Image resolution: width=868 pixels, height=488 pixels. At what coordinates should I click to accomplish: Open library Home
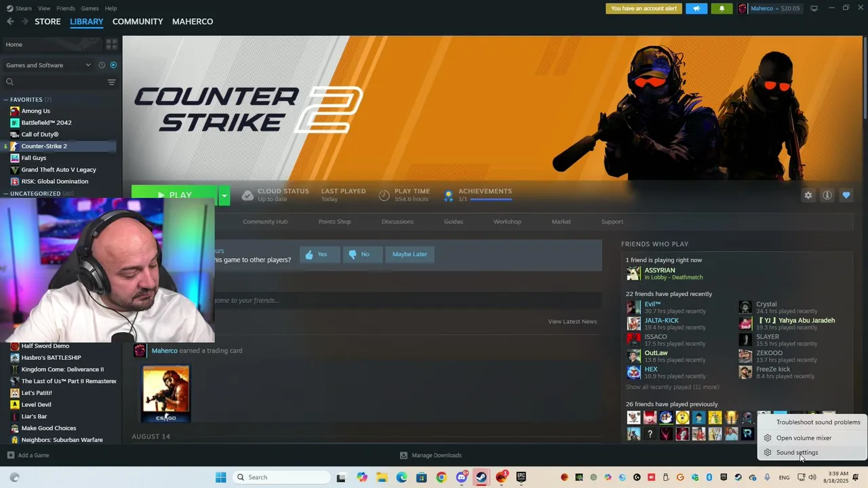tap(52, 44)
